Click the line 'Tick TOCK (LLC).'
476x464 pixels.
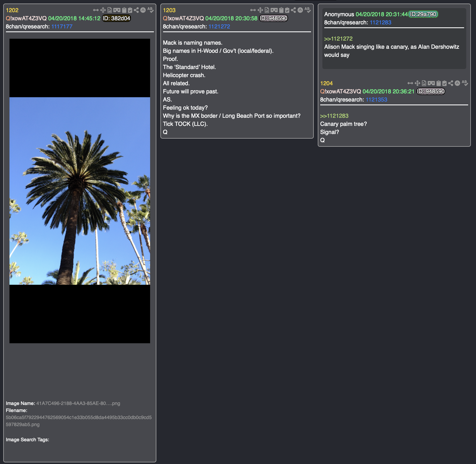(185, 124)
